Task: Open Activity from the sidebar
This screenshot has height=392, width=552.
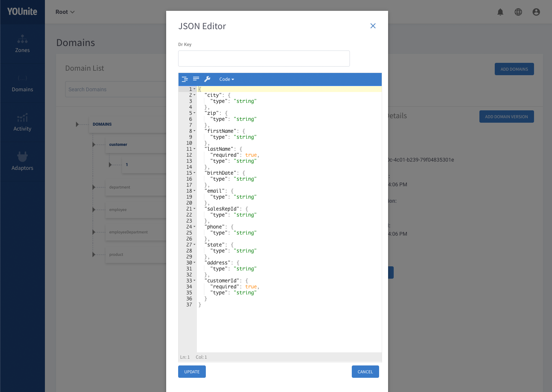Action: [22, 122]
